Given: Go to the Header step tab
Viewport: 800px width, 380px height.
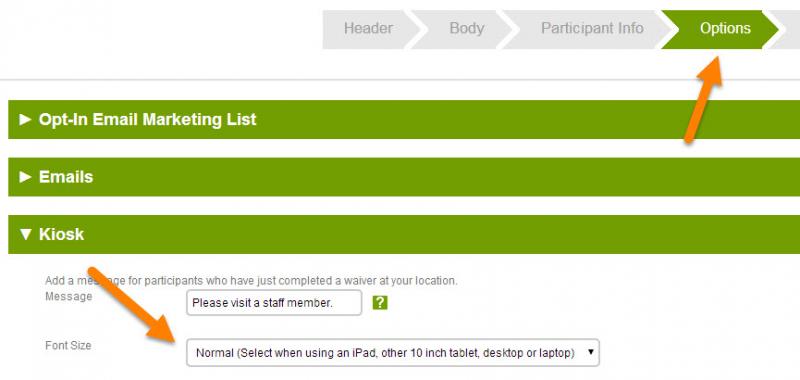Looking at the screenshot, I should pyautogui.click(x=368, y=28).
